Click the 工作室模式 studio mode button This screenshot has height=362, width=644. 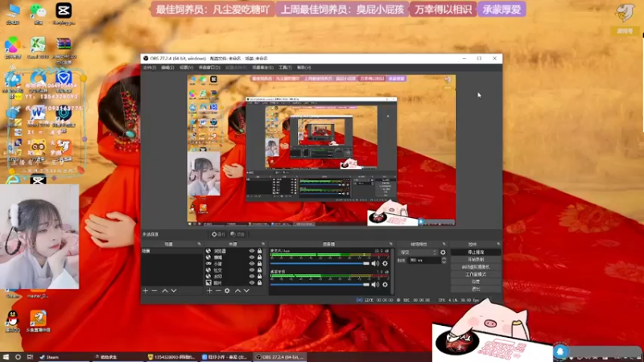click(476, 274)
